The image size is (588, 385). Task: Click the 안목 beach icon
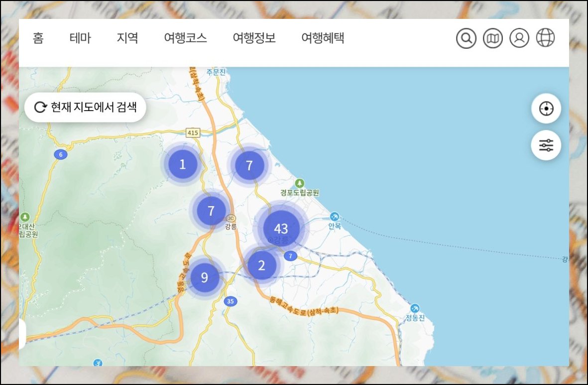coord(334,217)
